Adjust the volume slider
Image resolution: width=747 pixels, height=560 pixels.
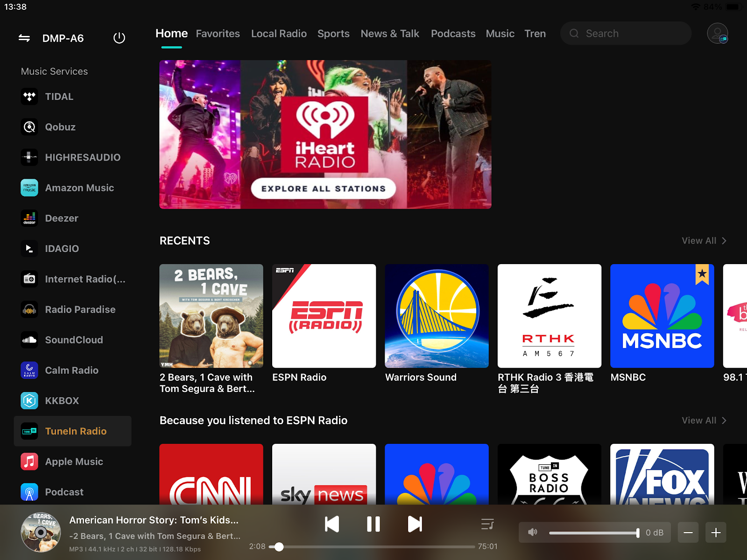point(594,532)
